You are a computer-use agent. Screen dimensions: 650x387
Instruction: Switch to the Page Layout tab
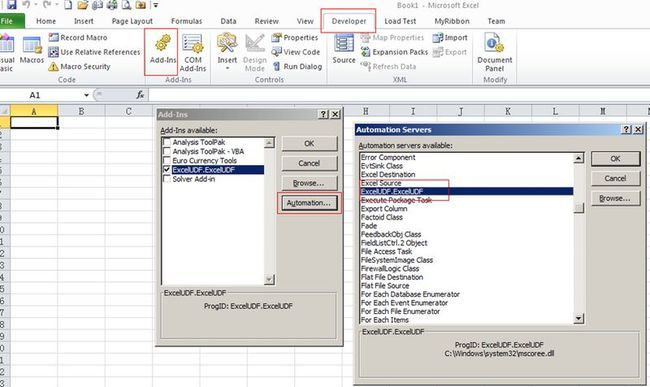[x=132, y=21]
